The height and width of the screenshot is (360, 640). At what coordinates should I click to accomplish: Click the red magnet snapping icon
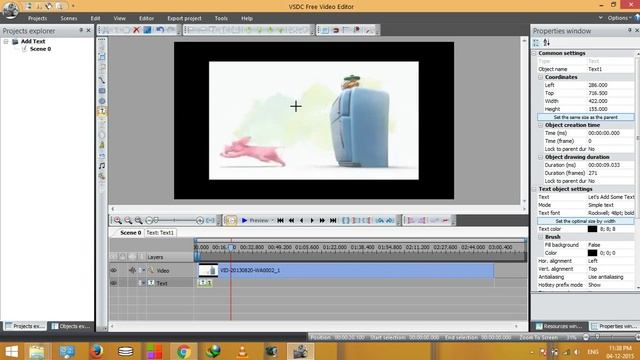336,30
